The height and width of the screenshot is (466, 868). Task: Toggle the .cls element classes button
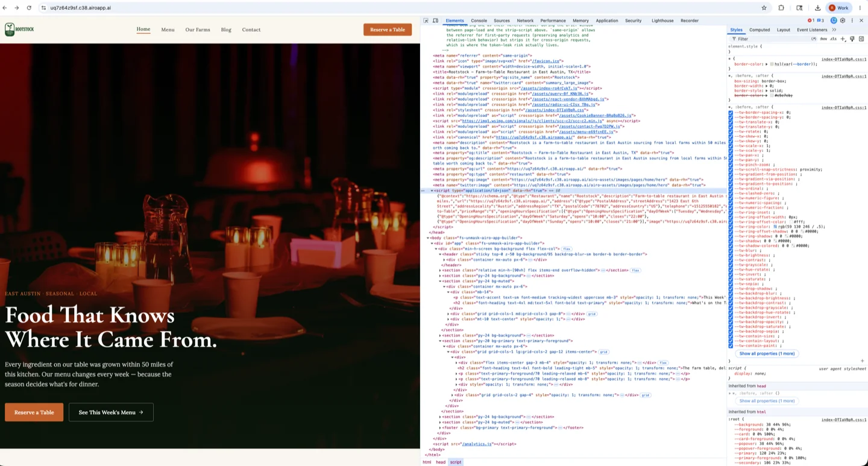pos(834,39)
